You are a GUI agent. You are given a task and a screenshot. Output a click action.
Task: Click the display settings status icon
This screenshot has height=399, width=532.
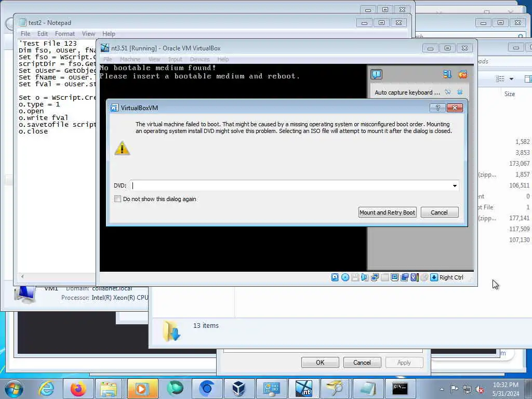click(x=394, y=277)
